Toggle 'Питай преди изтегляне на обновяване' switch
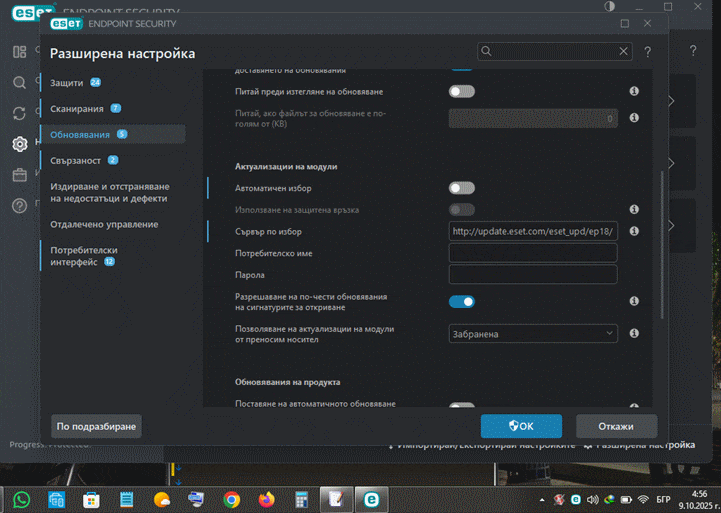This screenshot has height=513, width=721. 462,91
